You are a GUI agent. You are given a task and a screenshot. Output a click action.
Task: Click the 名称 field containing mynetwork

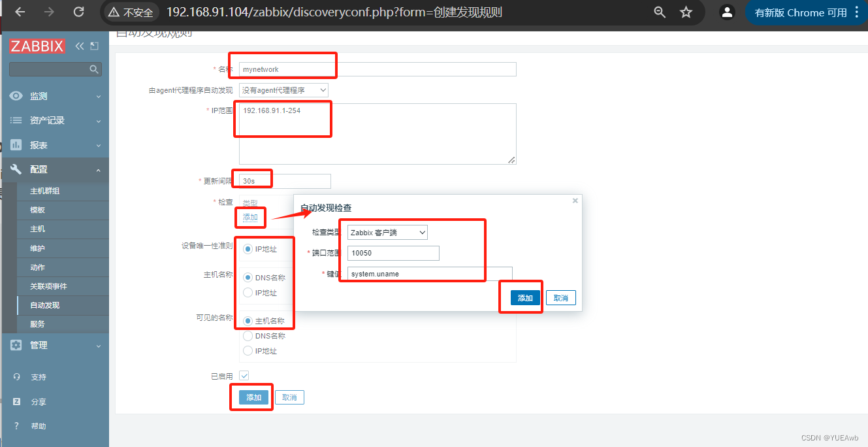pos(378,69)
